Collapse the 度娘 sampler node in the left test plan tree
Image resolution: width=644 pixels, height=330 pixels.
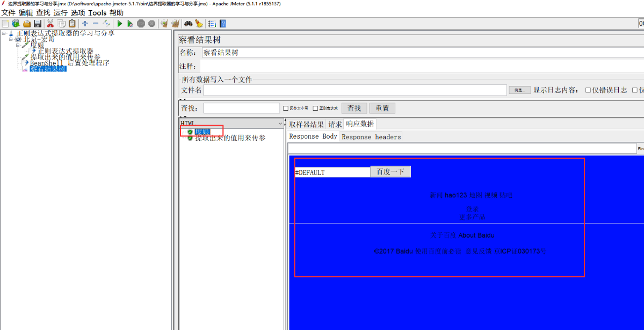pos(18,45)
